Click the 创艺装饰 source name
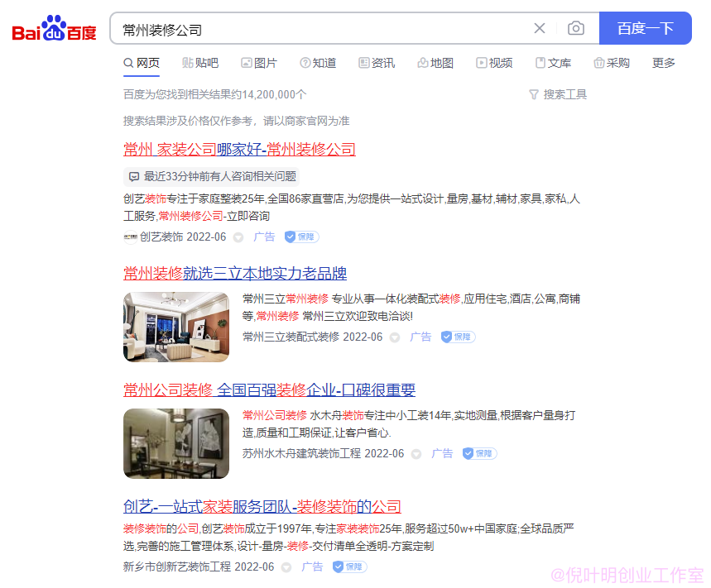Viewport: 711px width, 588px height. [161, 237]
